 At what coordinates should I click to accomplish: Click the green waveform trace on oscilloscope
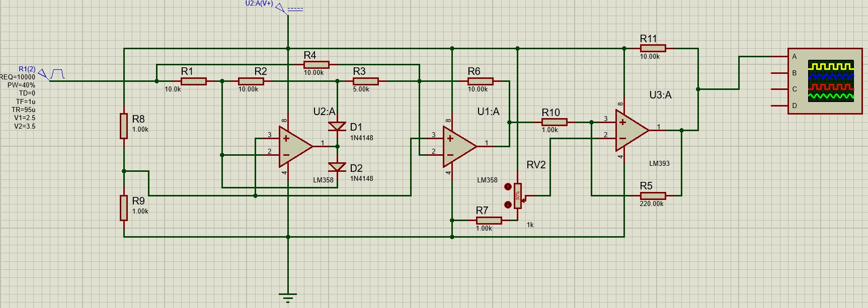[831, 96]
